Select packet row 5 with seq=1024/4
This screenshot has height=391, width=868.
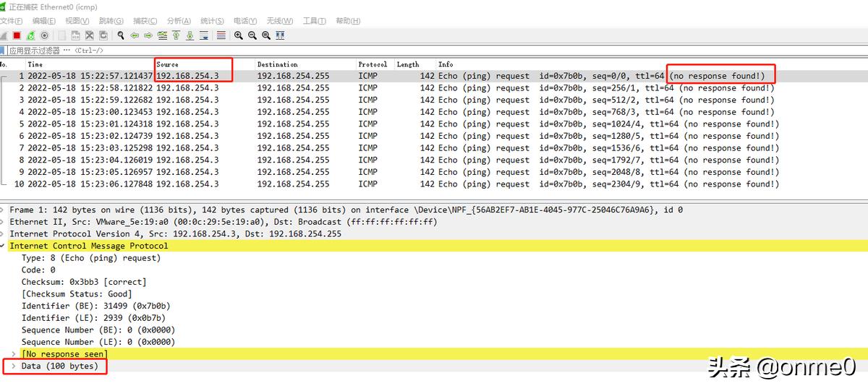pos(434,124)
